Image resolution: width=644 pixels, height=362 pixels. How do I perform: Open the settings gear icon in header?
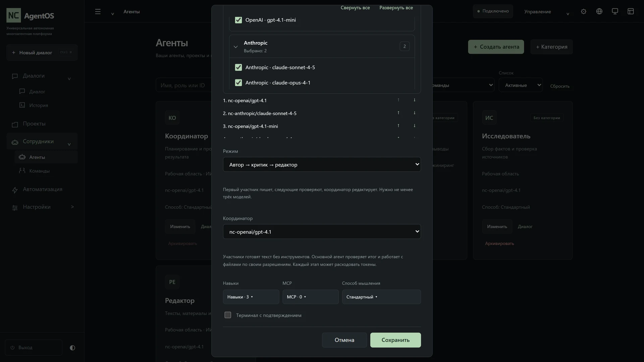coord(584,11)
